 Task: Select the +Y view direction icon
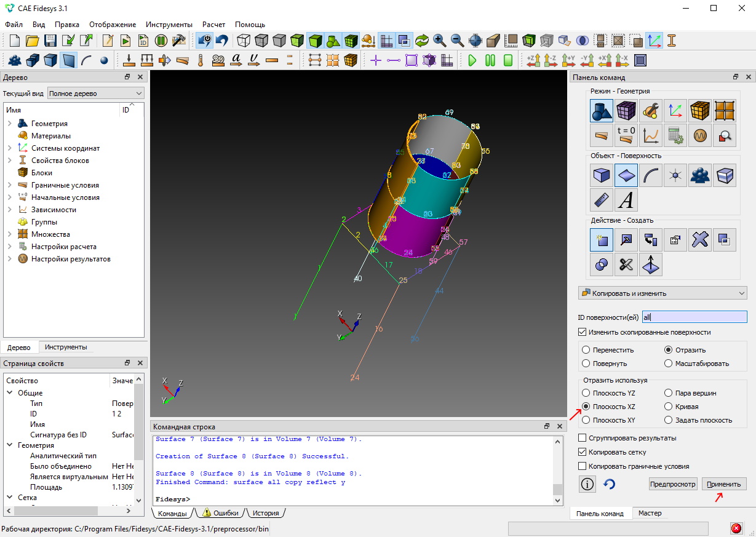569,60
